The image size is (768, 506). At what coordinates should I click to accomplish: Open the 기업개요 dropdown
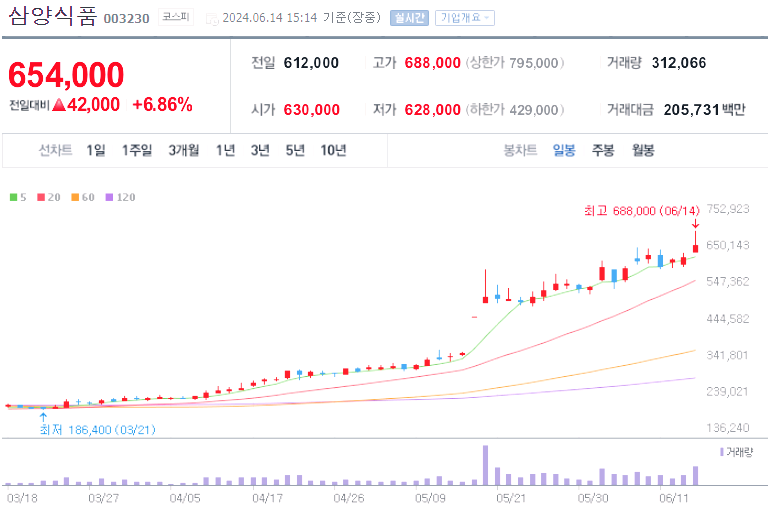coord(465,18)
